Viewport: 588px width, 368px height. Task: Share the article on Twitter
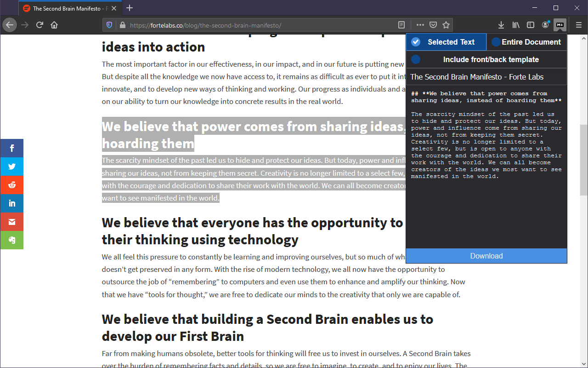click(11, 167)
